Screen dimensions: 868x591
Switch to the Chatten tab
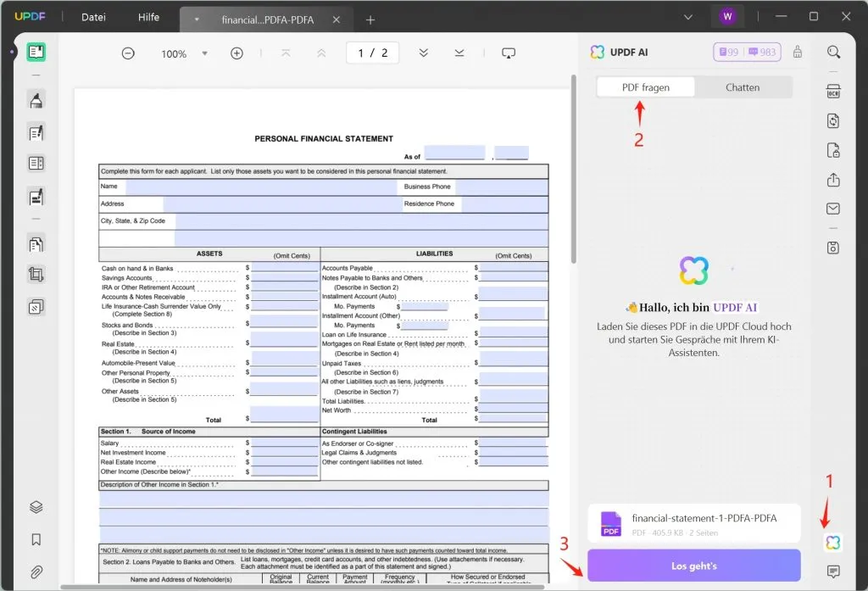(x=743, y=86)
